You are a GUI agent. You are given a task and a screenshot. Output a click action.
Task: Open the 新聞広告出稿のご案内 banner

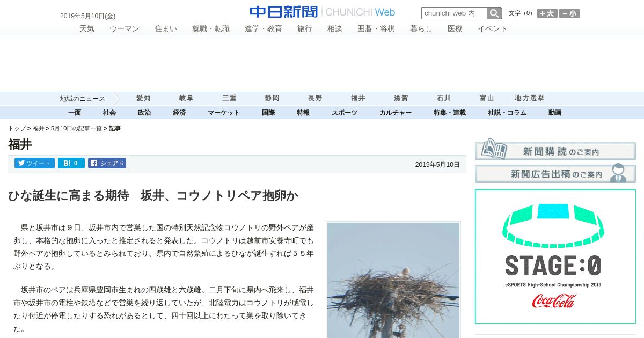coord(555,173)
